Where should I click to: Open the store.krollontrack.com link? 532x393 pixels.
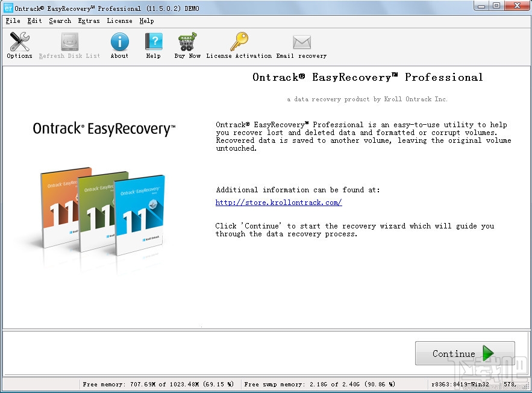point(278,203)
